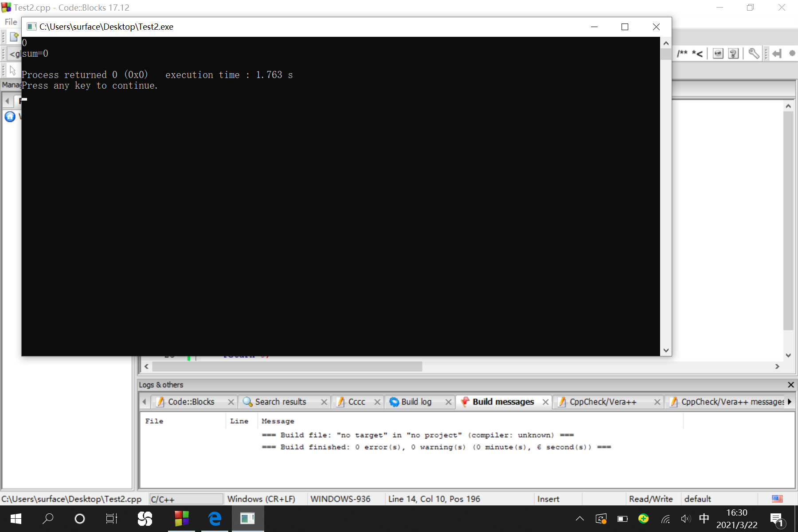Insert a Doxygen line comment
Viewport: 798px width, 532px height.
[x=697, y=54]
